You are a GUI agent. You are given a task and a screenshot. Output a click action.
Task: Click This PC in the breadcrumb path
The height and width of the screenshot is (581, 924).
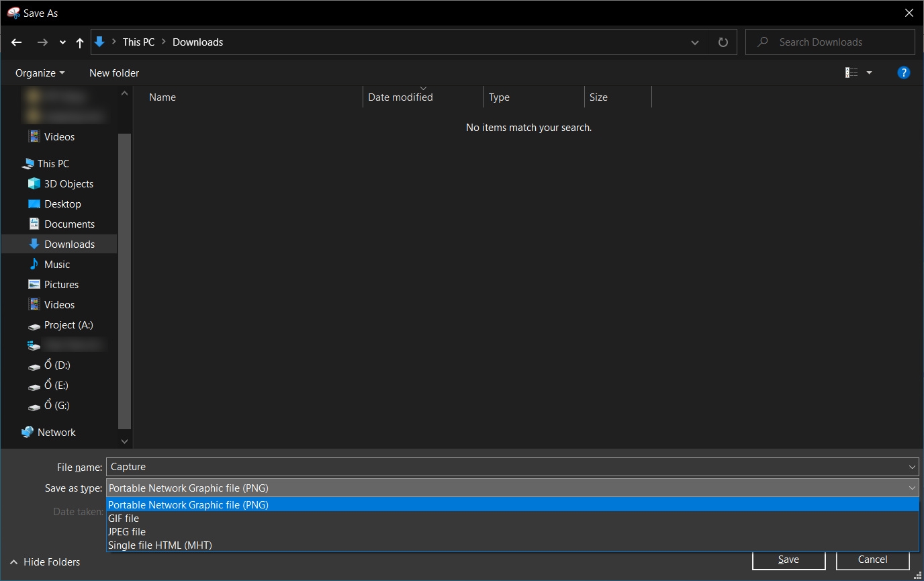(x=138, y=42)
